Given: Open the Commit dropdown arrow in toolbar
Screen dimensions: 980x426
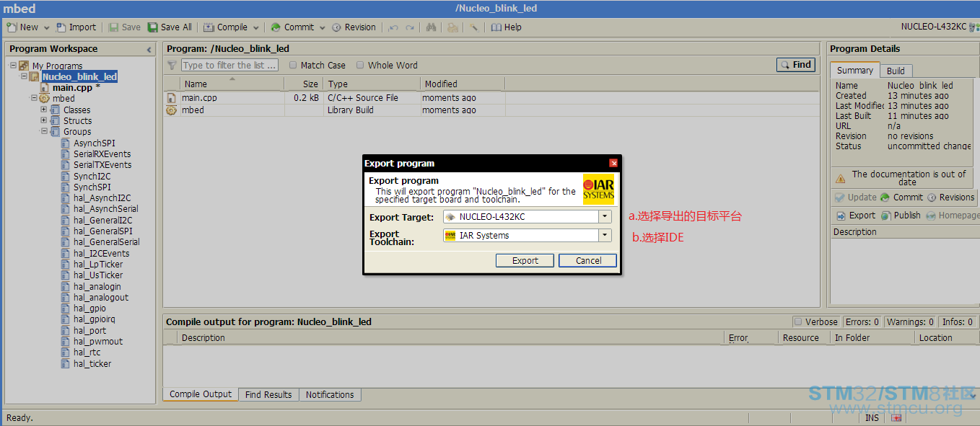Looking at the screenshot, I should pyautogui.click(x=322, y=27).
